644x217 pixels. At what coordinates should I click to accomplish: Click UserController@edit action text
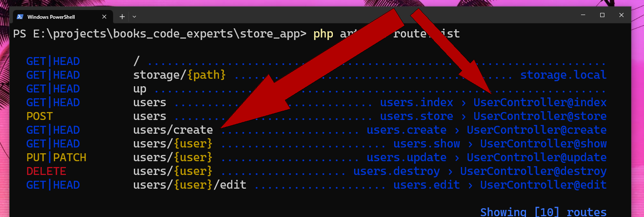click(x=543, y=185)
